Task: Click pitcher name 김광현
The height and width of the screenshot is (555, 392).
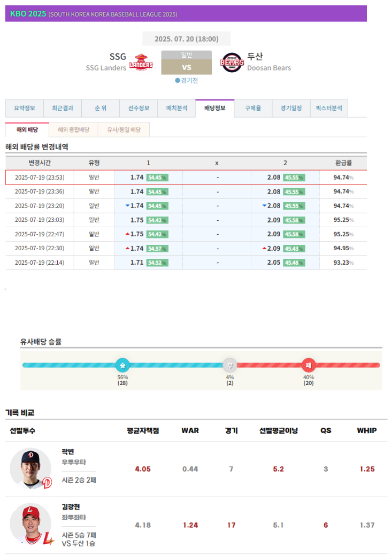Action: [x=71, y=507]
